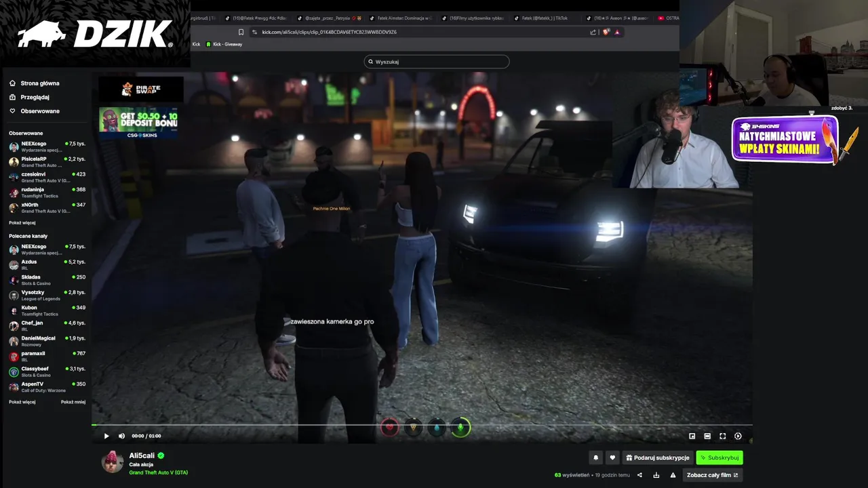This screenshot has width=868, height=488.
Task: Click the Ali5cali channel avatar
Action: pyautogui.click(x=113, y=462)
